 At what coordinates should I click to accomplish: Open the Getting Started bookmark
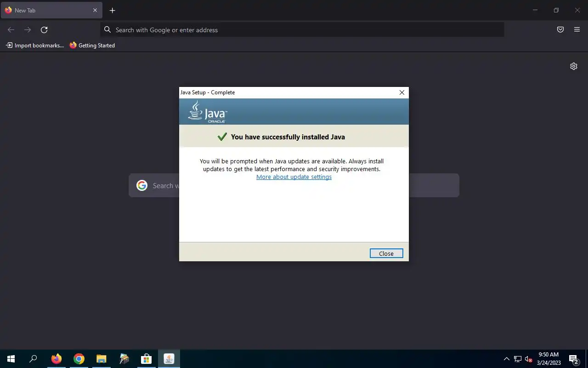tap(92, 45)
